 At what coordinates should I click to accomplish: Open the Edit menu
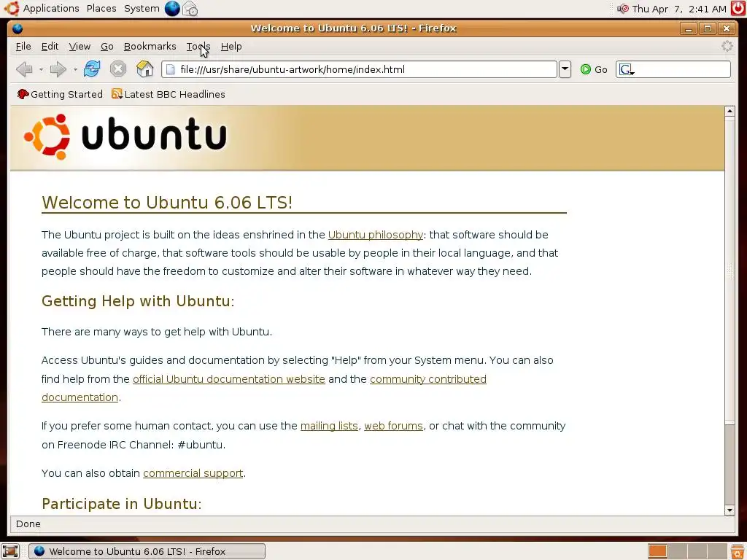(50, 46)
